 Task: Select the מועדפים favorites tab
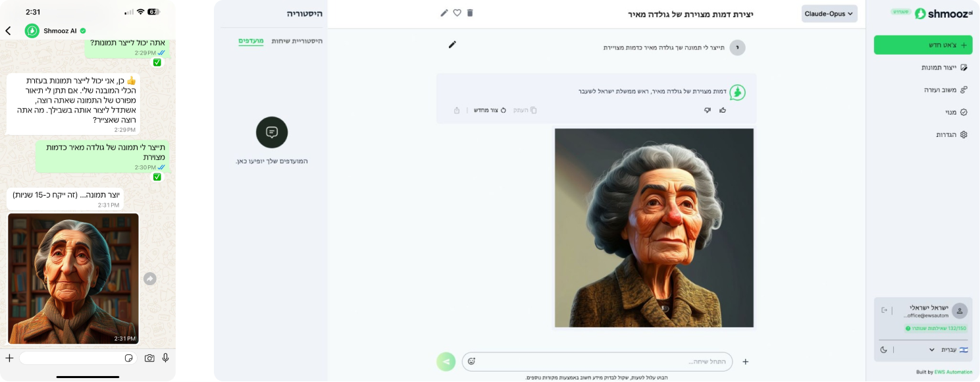[x=251, y=41]
